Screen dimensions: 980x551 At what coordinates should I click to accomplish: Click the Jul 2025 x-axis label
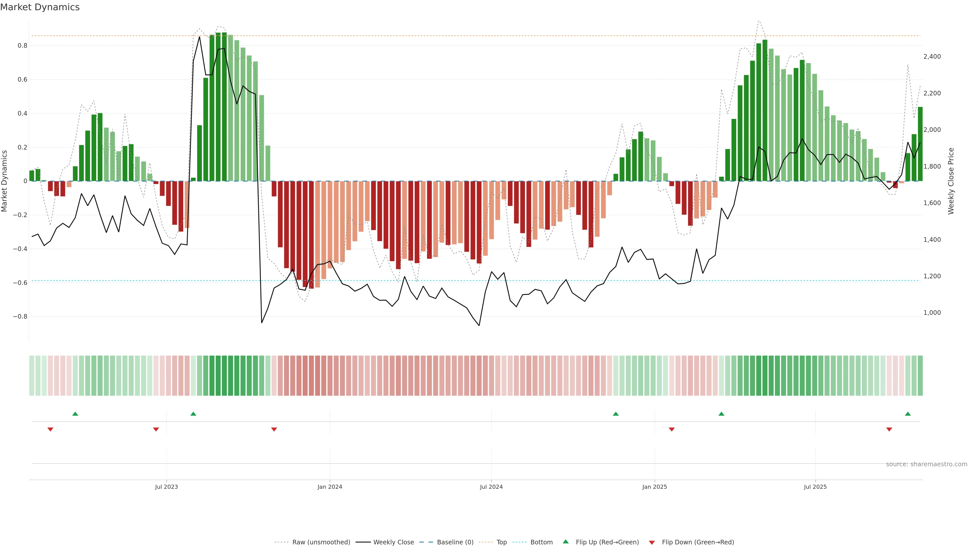click(815, 487)
